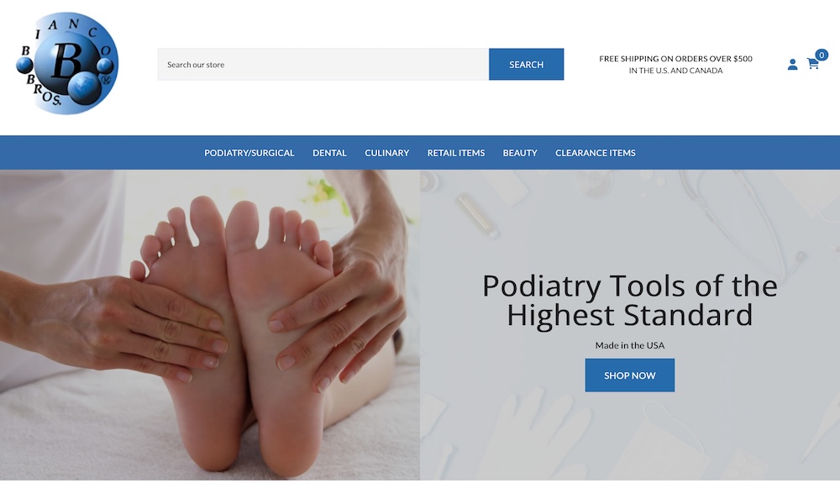
Task: Click the cart item count badge
Action: pos(822,55)
